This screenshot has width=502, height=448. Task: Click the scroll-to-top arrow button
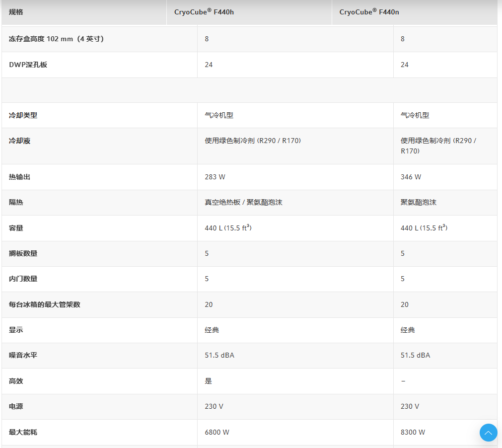pos(488,433)
